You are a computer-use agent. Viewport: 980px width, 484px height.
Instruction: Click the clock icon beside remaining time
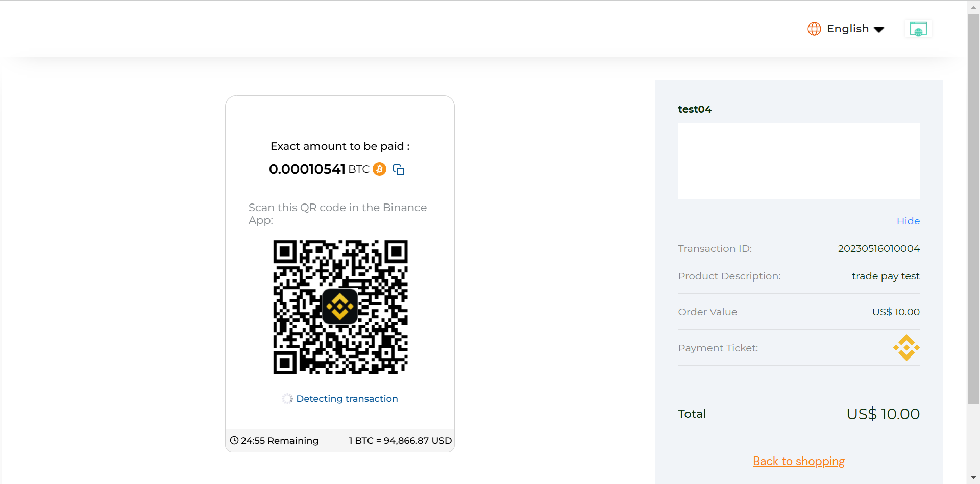(234, 440)
